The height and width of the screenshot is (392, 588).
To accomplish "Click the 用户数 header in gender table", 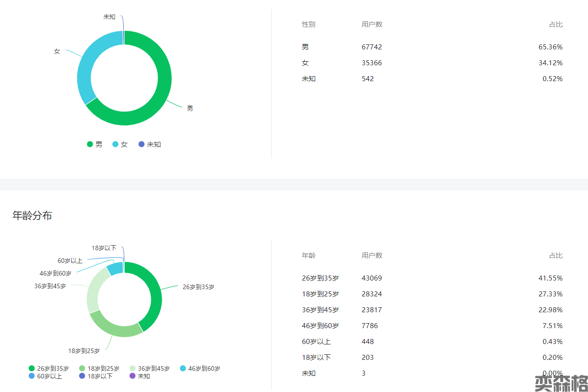I will 372,24.
